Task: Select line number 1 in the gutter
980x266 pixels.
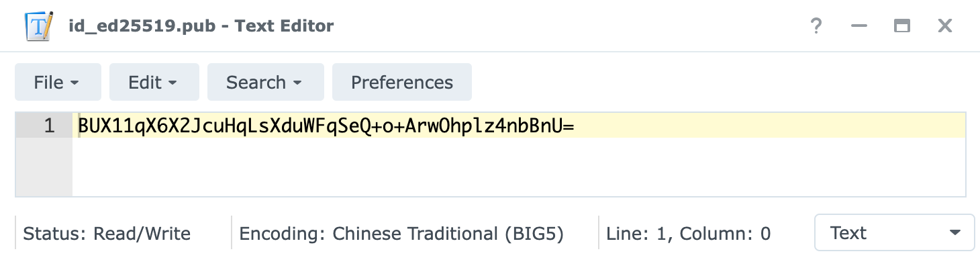Action: 48,126
